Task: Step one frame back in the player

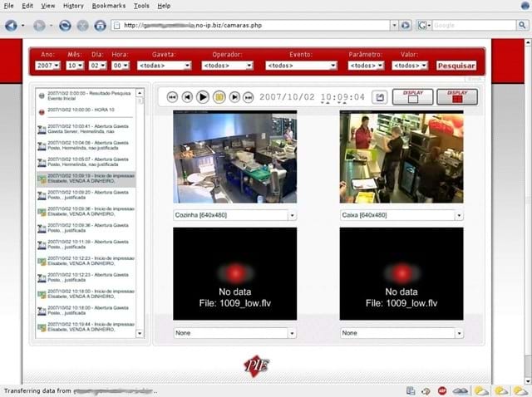Action: click(x=187, y=97)
